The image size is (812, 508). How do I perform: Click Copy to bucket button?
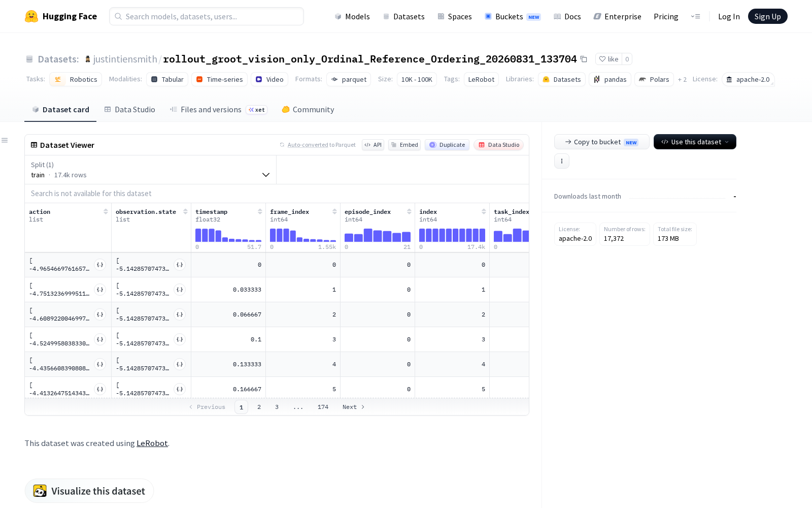coord(601,142)
